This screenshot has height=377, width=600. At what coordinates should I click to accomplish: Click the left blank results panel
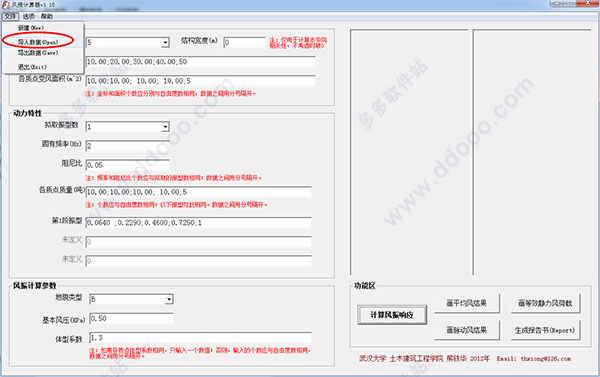click(x=409, y=152)
